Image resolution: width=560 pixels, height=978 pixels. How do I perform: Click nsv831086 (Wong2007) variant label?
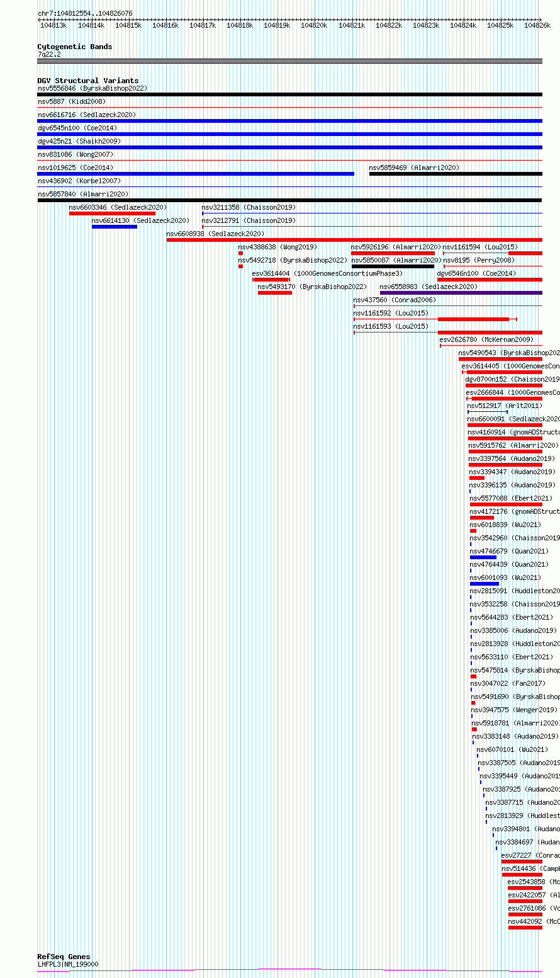[x=76, y=154]
